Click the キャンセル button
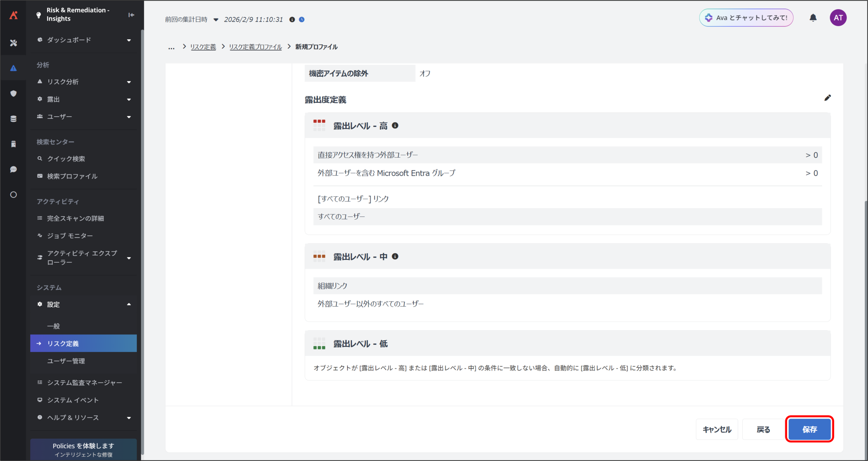Image resolution: width=868 pixels, height=461 pixels. [717, 429]
